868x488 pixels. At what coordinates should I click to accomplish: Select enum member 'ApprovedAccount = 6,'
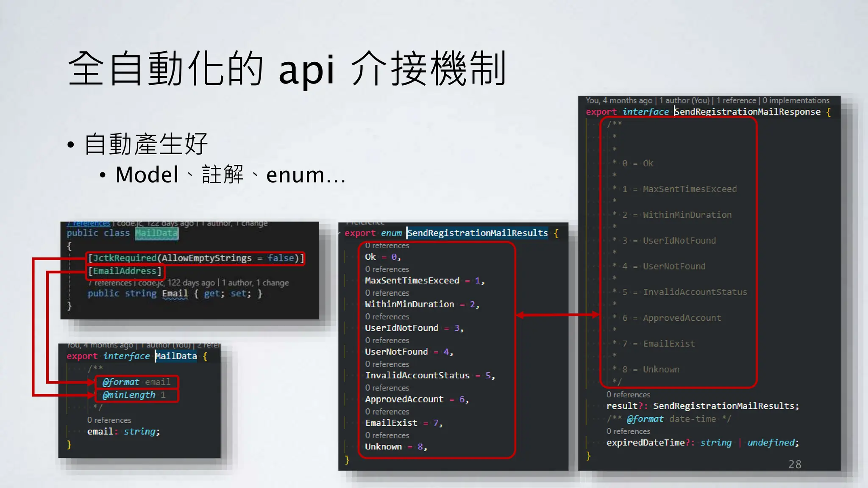(417, 399)
